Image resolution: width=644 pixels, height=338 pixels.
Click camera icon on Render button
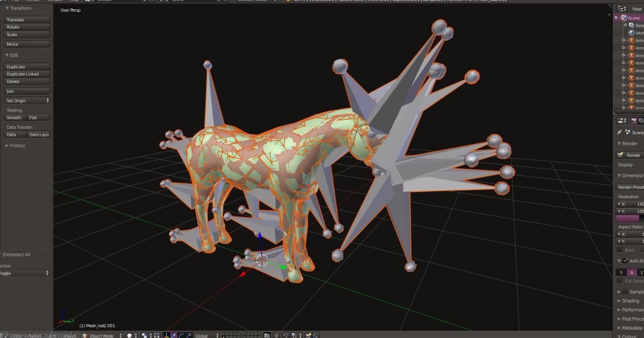[x=620, y=155]
